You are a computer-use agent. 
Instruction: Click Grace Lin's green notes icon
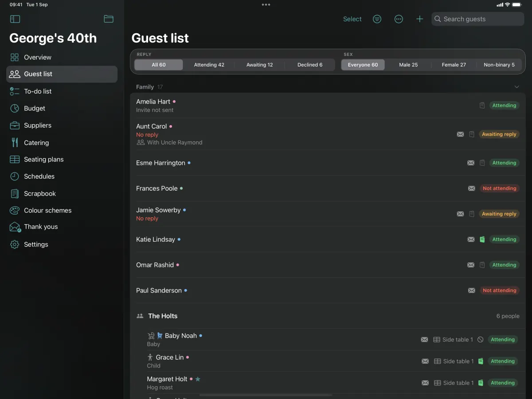(481, 361)
